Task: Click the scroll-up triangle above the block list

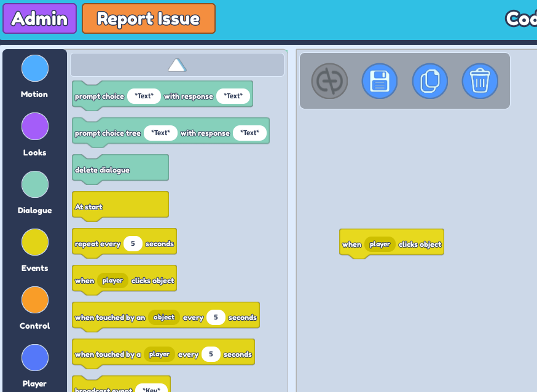Action: (x=177, y=64)
